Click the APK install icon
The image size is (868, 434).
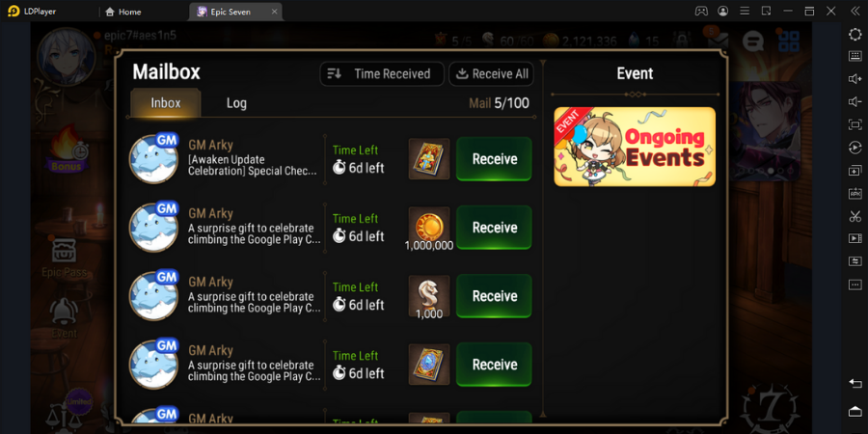coord(854,193)
